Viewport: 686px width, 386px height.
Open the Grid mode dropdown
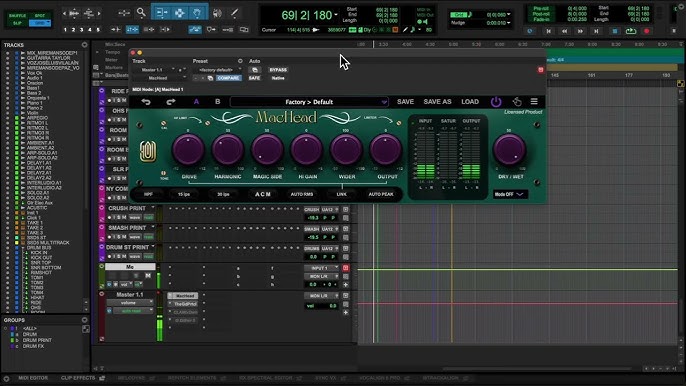39,23
